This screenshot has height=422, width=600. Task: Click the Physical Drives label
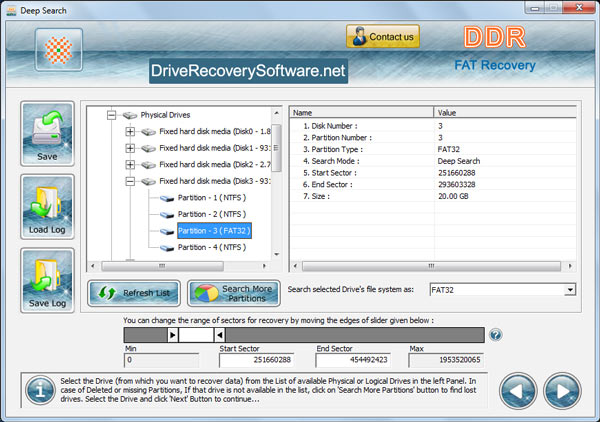click(x=165, y=115)
